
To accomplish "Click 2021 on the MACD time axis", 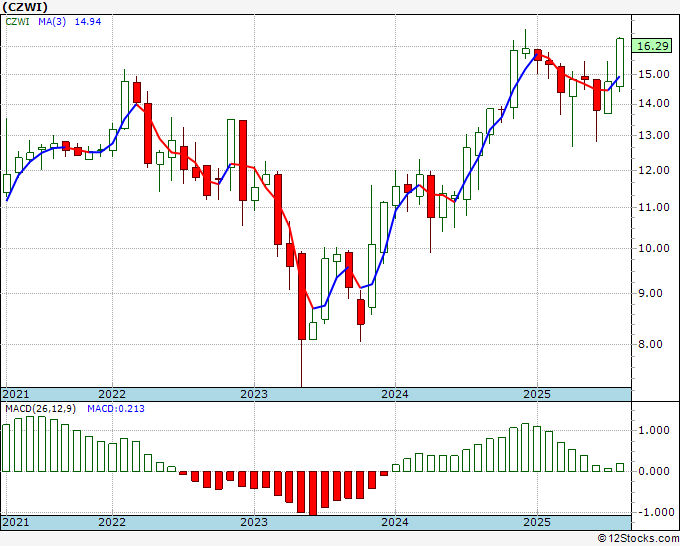I will point(16,522).
